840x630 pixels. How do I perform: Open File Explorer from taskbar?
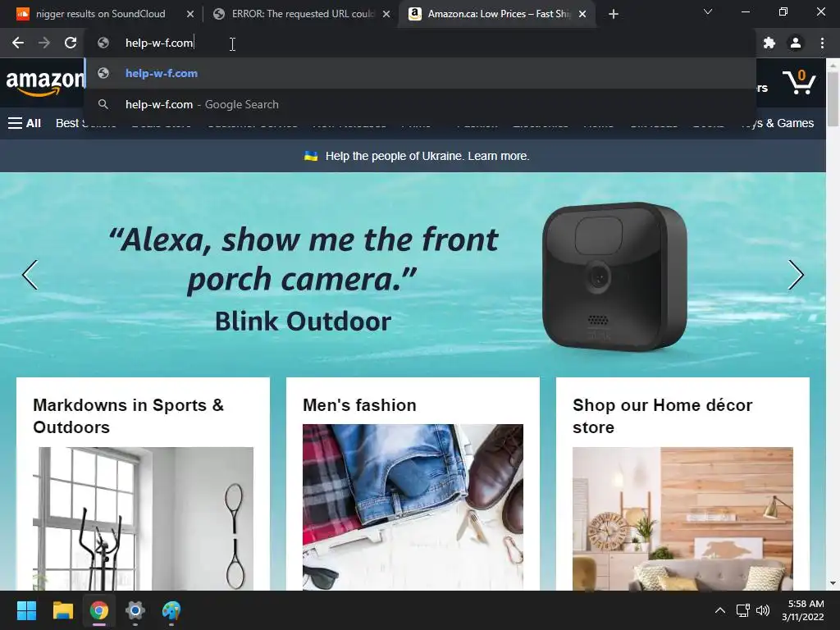point(62,610)
